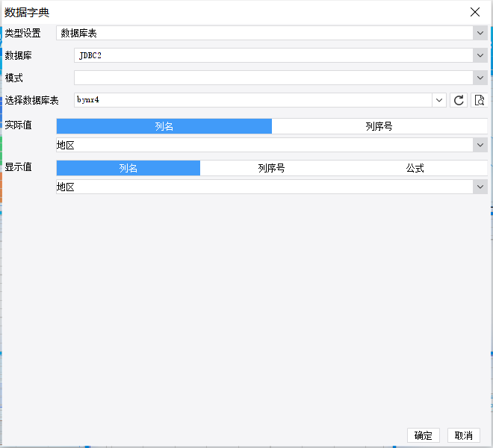Image resolution: width=493 pixels, height=448 pixels.
Task: Open the 实际值 column 地区 dropdown arrow
Action: click(480, 145)
